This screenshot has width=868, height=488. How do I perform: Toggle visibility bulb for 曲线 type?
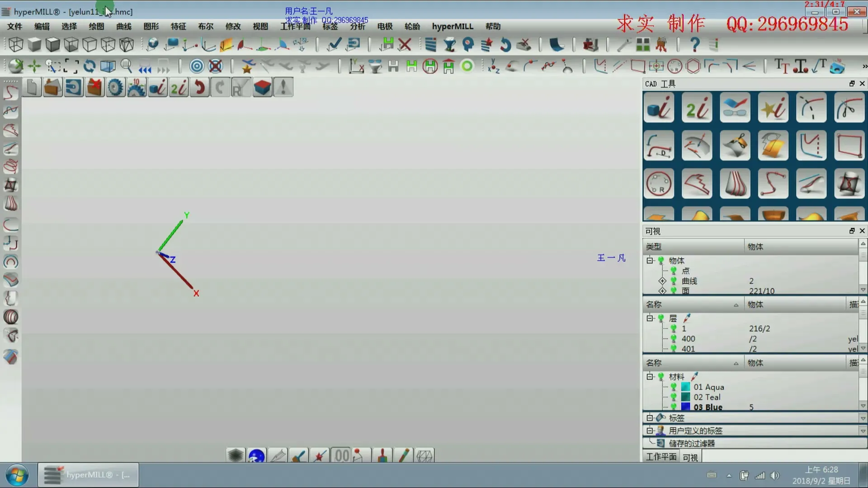pos(674,281)
